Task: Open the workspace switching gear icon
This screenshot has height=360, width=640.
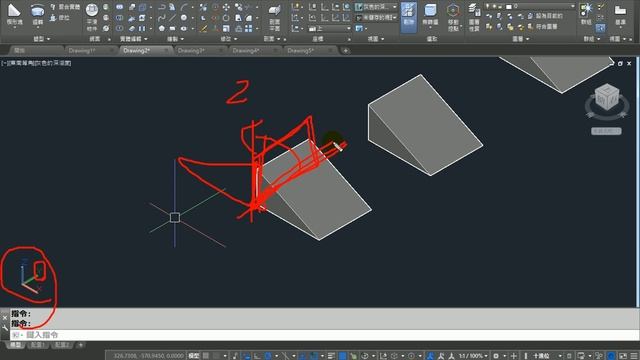Action: tap(496, 356)
